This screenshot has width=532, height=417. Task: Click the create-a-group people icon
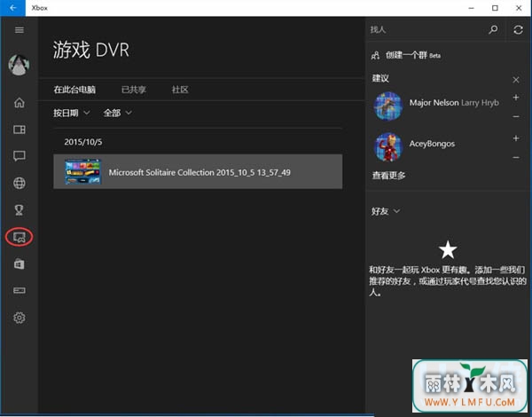[x=375, y=55]
